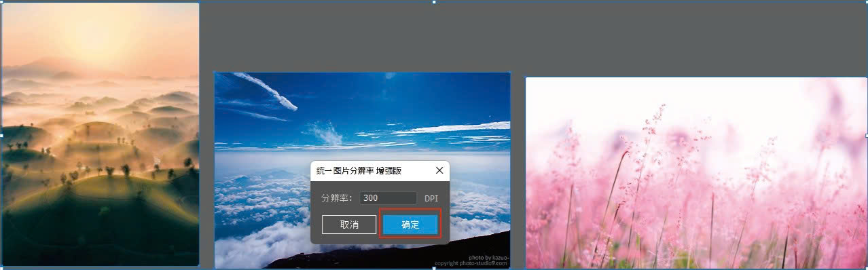Click the 确定 button to confirm
This screenshot has height=270, width=868.
pyautogui.click(x=410, y=225)
